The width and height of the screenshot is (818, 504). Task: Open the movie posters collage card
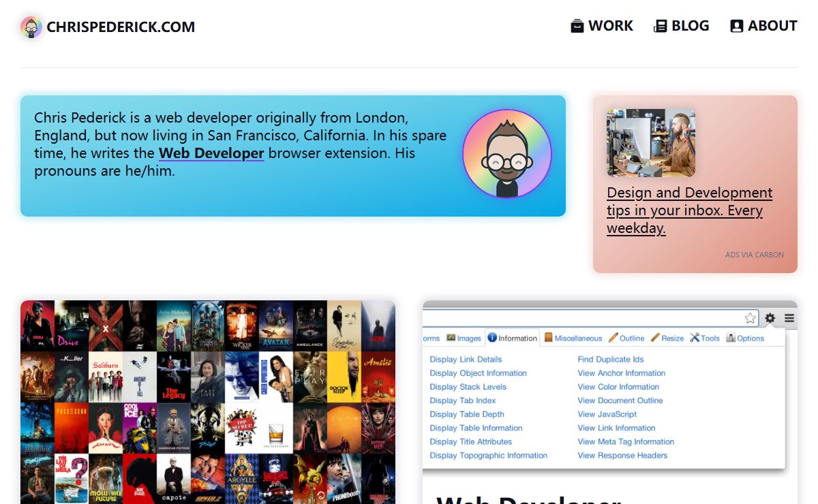(208, 402)
